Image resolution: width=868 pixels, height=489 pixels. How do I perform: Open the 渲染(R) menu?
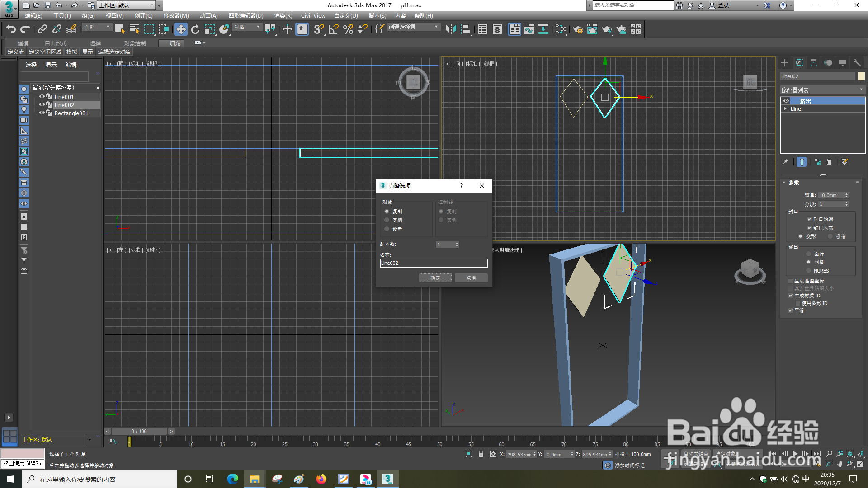coord(283,16)
